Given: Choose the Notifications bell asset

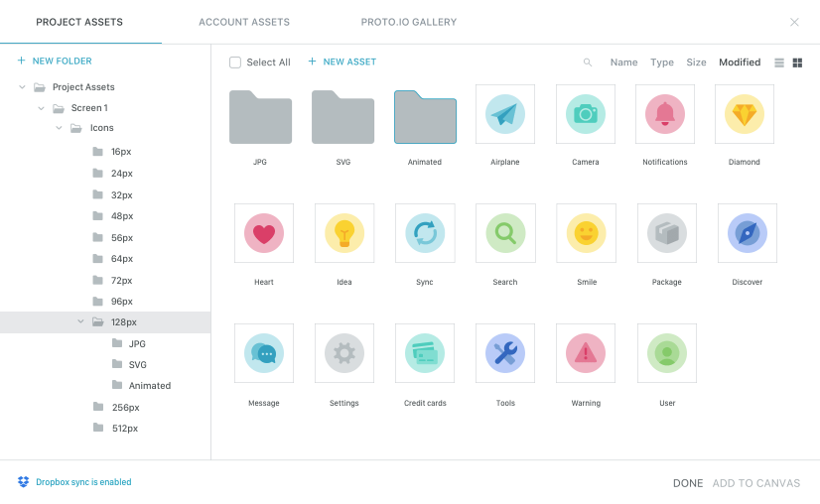Looking at the screenshot, I should 665,114.
